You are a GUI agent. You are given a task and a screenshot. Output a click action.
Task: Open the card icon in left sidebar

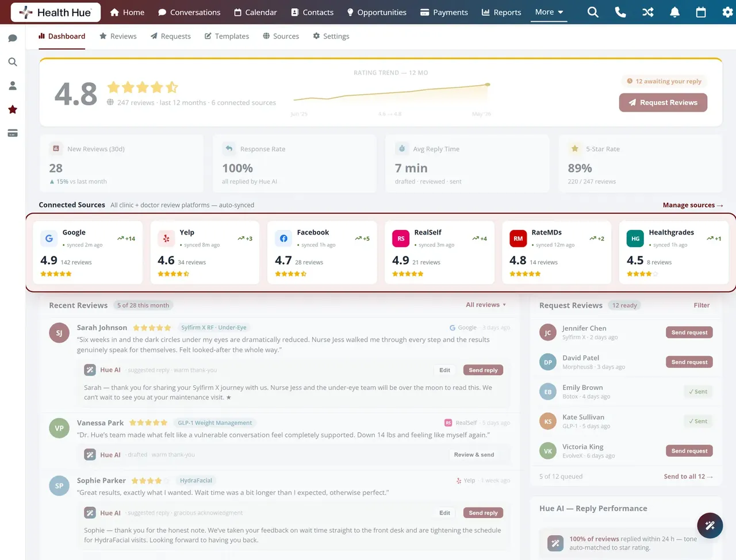13,133
